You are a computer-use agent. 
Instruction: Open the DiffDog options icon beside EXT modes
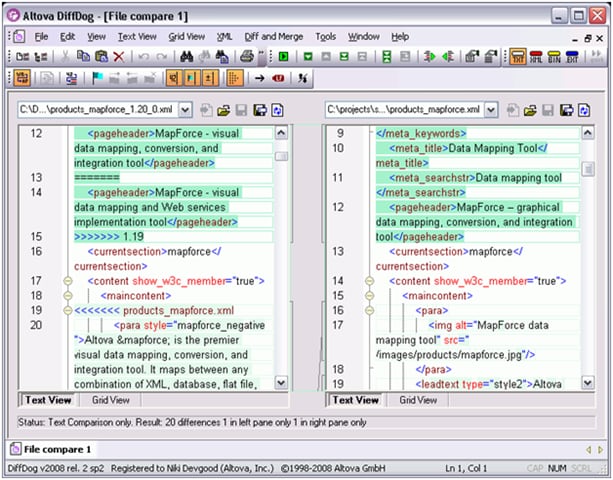(491, 57)
